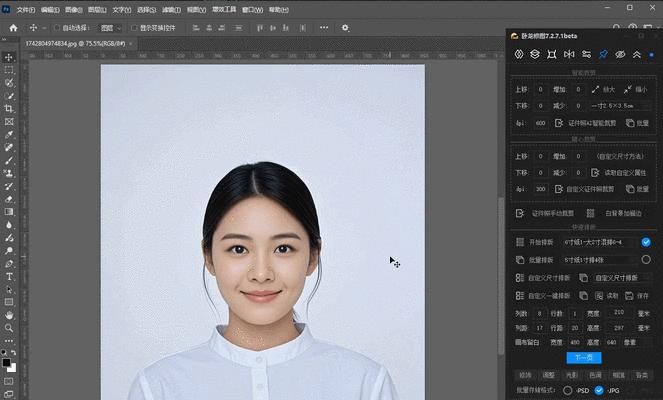
Task: Open the 文件(F) menu
Action: coord(26,9)
